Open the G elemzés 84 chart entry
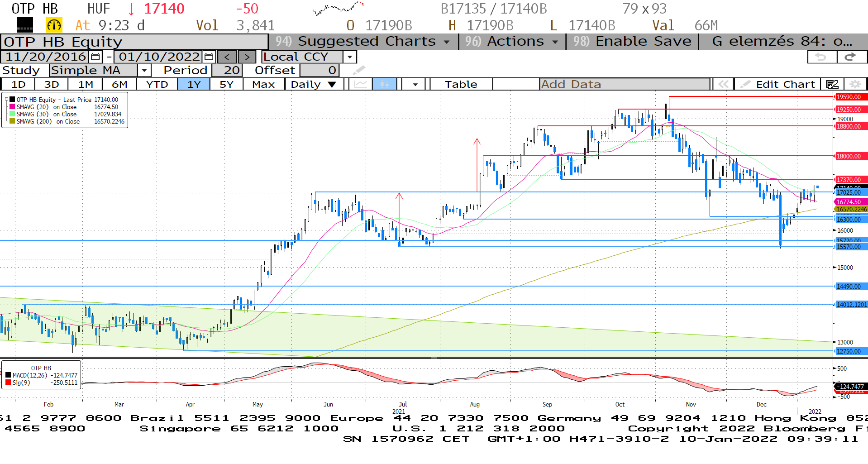Image resolution: width=868 pixels, height=464 pixels. 783,41
